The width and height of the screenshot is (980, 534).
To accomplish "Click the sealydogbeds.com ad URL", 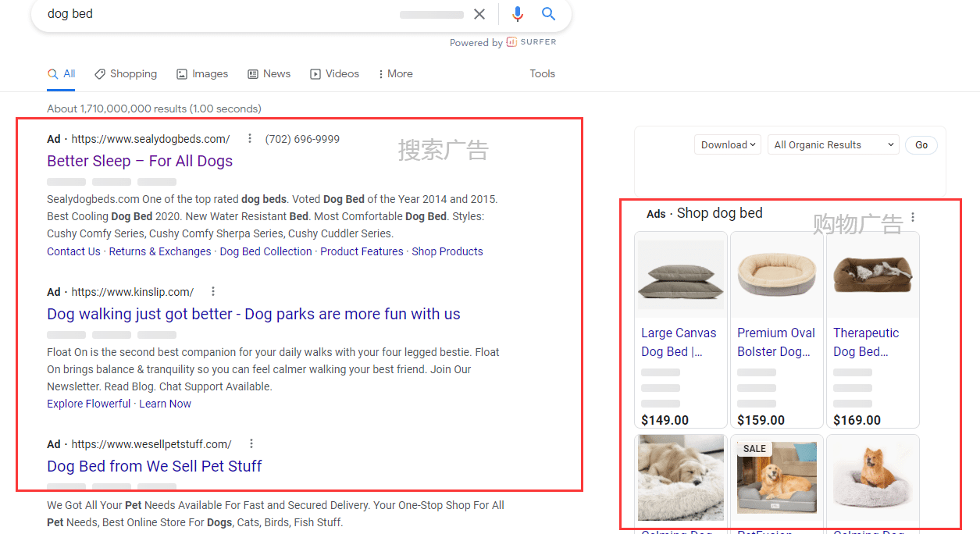I will 151,139.
